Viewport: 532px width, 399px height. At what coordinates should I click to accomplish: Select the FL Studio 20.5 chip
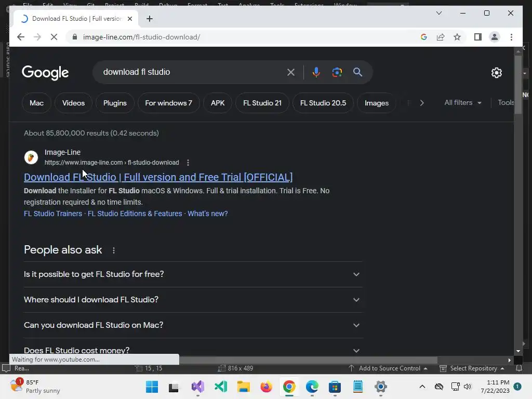point(323,103)
